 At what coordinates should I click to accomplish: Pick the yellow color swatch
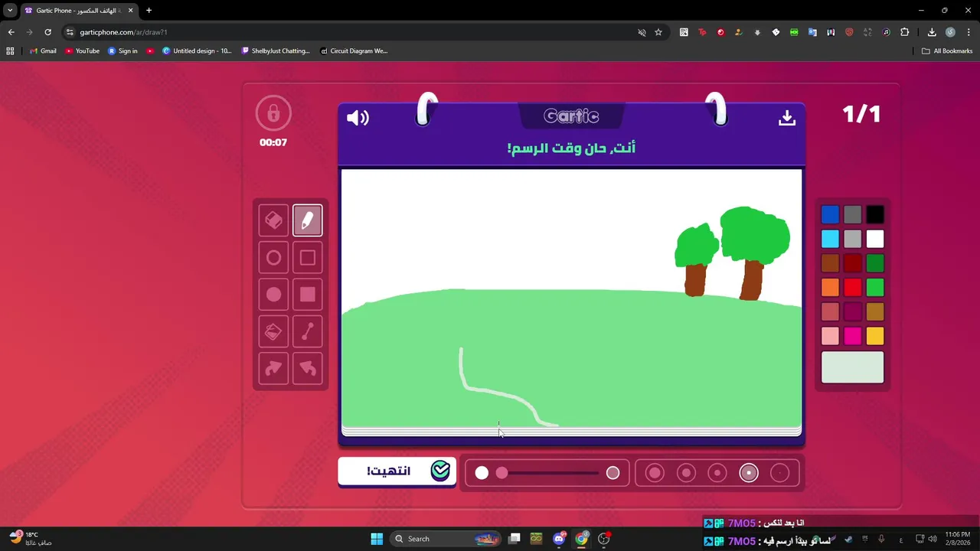tap(875, 336)
